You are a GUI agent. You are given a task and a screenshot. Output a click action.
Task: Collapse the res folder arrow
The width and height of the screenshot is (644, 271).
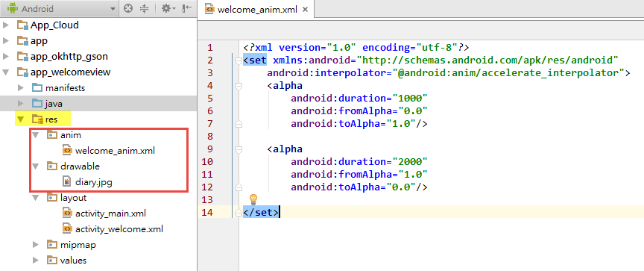coord(21,119)
